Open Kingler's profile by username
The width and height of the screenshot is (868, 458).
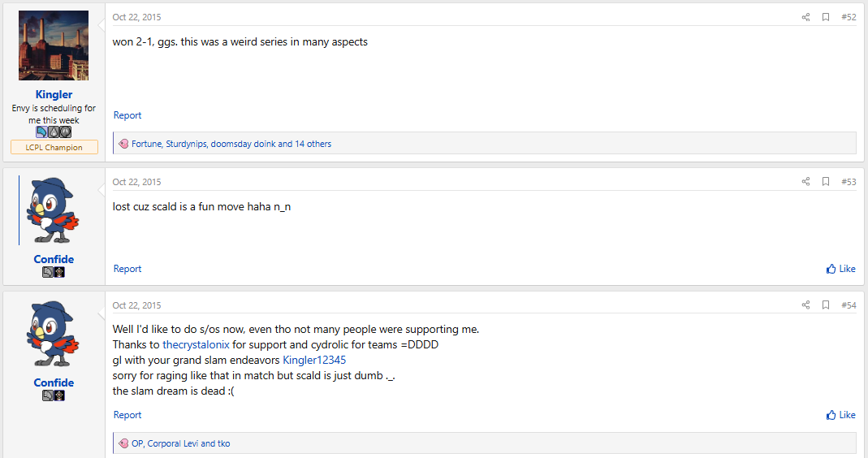click(x=54, y=94)
